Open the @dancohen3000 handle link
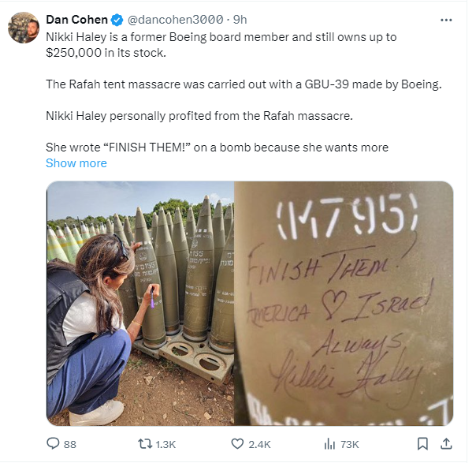Viewport: 476px width, 463px height. point(175,20)
